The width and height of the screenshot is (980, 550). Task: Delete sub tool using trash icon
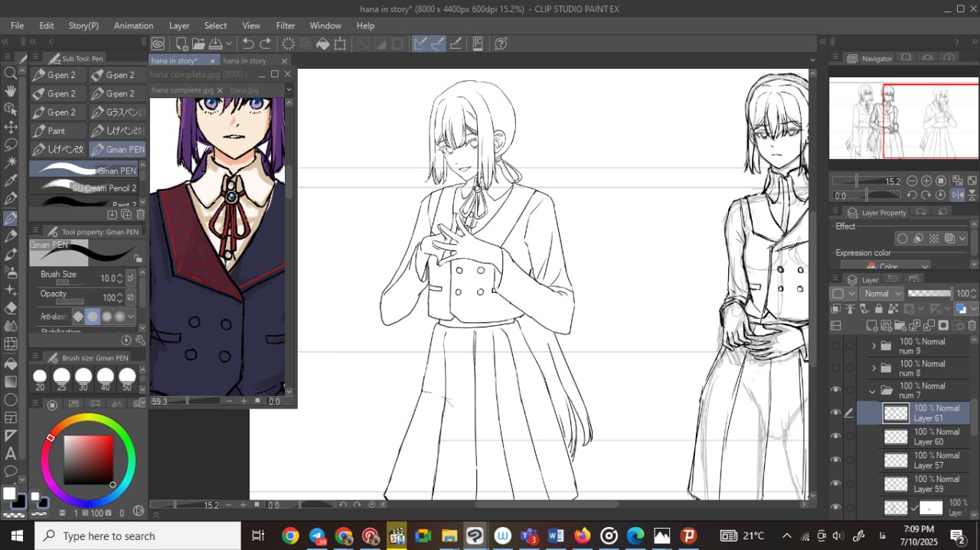pyautogui.click(x=140, y=215)
